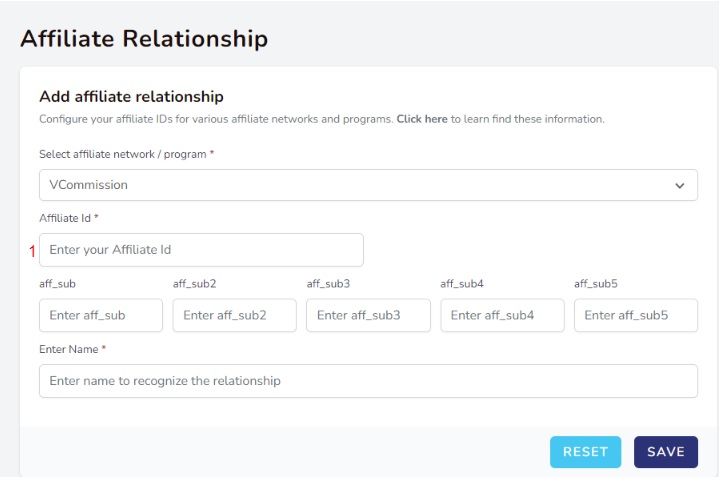Click the "Affiliate Relationship" page title

pyautogui.click(x=144, y=39)
